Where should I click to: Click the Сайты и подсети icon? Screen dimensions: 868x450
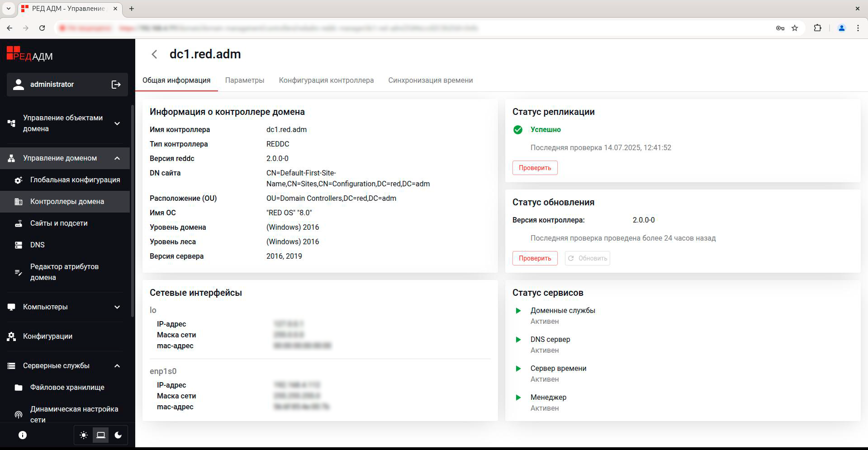pyautogui.click(x=19, y=223)
